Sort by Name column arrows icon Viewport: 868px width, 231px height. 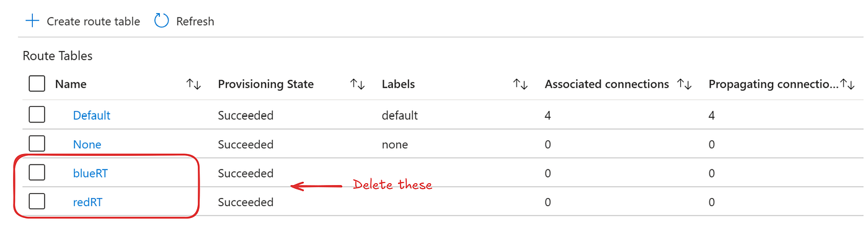pos(194,84)
